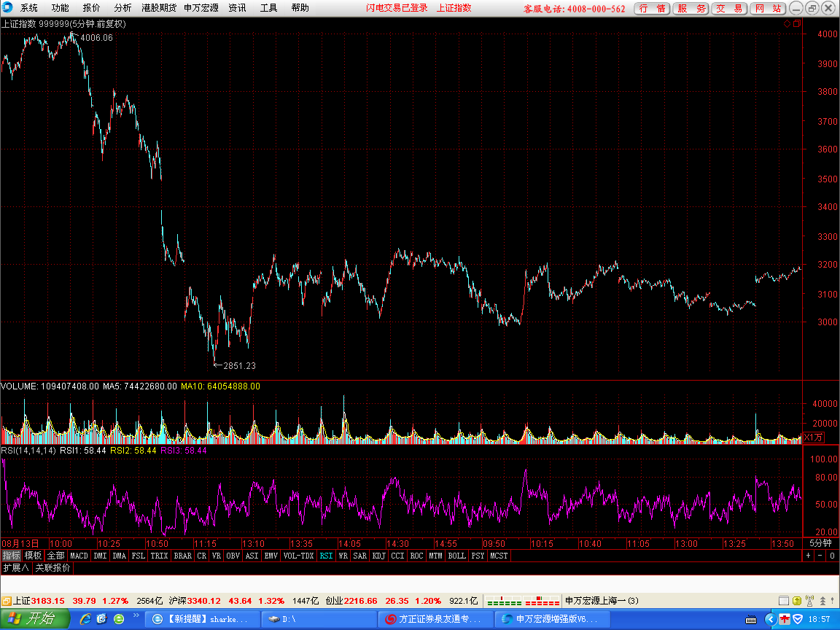This screenshot has width=840, height=630.
Task: Switch indicator to CCI
Action: click(x=397, y=556)
